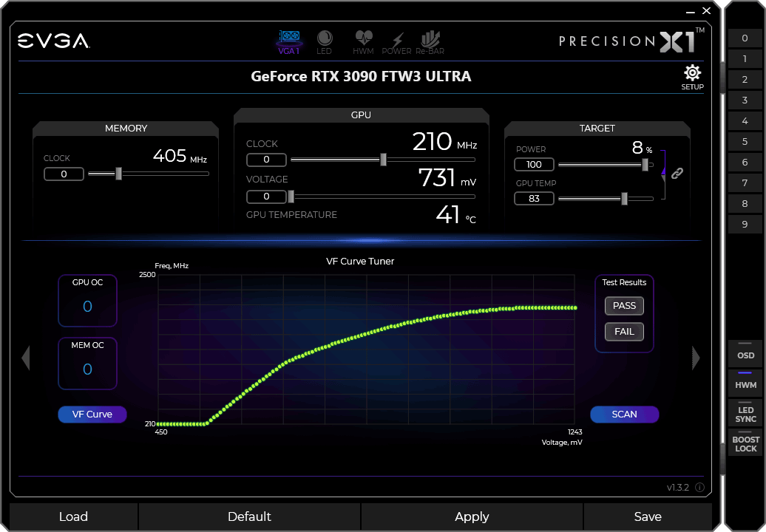
Task: Enable the BOOST LOCK toggle
Action: coord(745,442)
